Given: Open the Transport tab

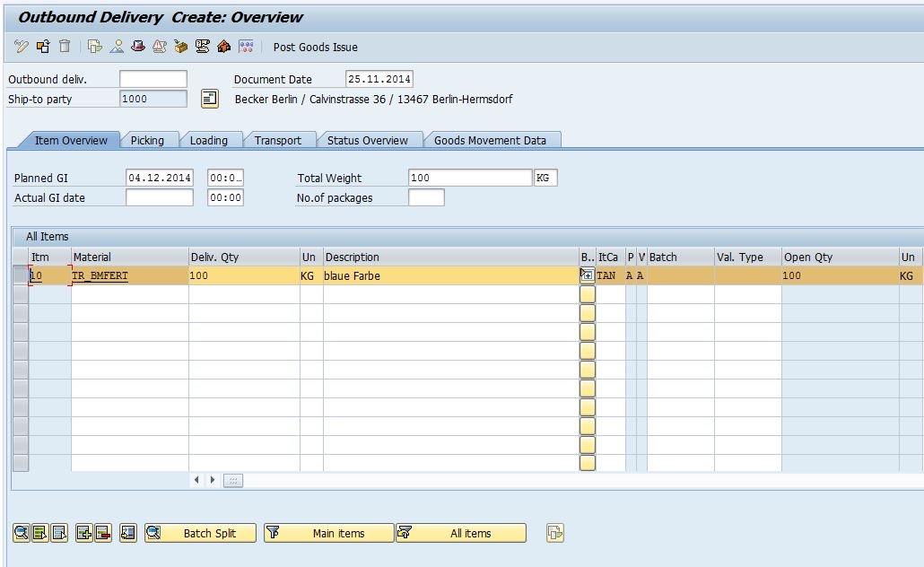Looking at the screenshot, I should [277, 140].
